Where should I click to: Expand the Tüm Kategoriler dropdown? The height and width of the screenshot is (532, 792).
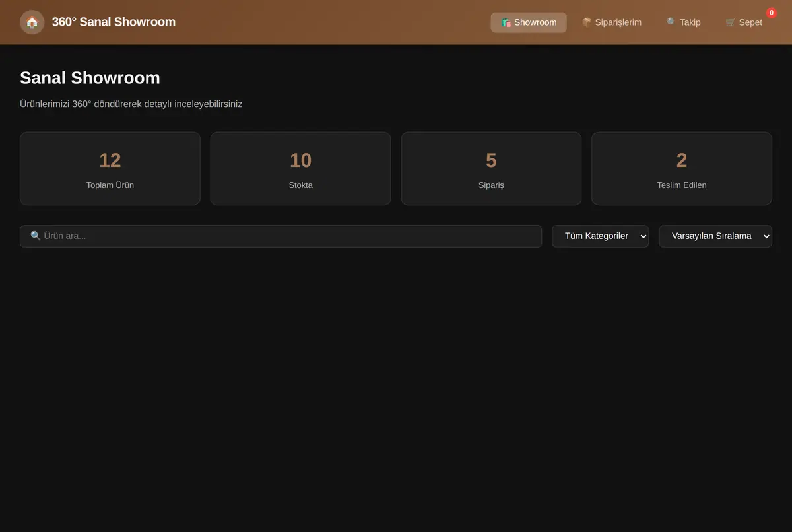tap(601, 236)
